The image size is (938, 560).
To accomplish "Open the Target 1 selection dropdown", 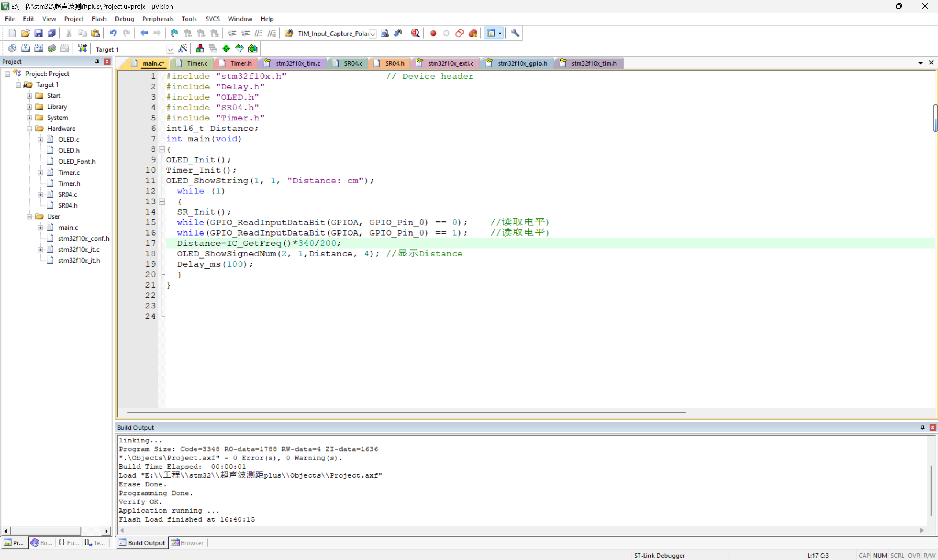I will (170, 49).
